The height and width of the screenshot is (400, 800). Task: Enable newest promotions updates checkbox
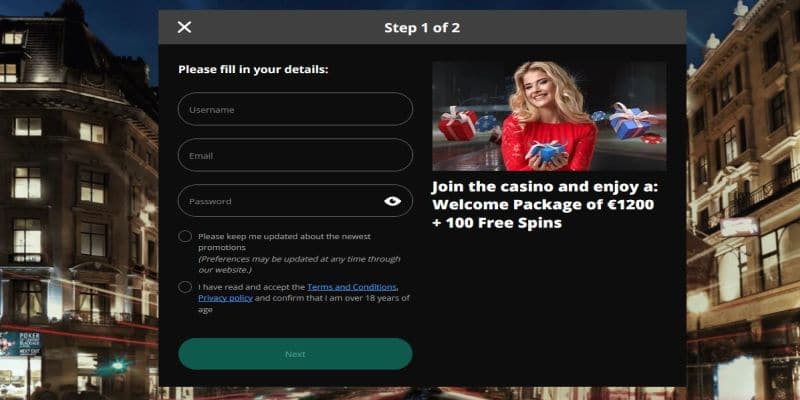point(185,236)
